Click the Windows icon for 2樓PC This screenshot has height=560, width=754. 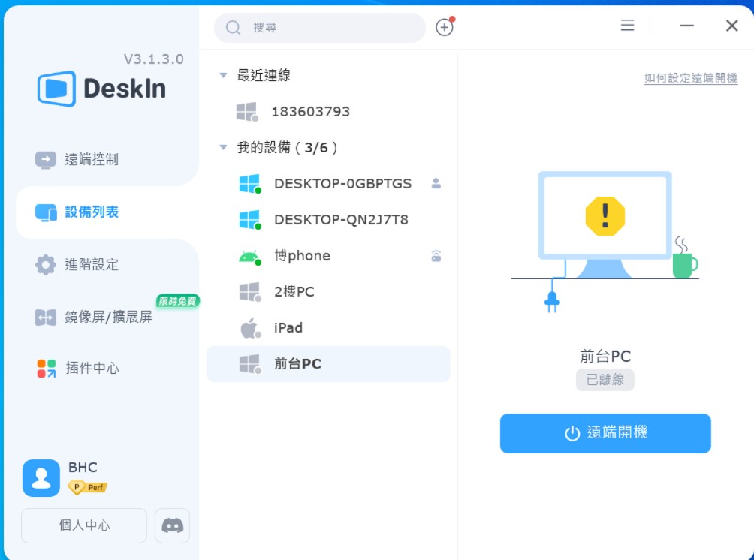click(250, 292)
